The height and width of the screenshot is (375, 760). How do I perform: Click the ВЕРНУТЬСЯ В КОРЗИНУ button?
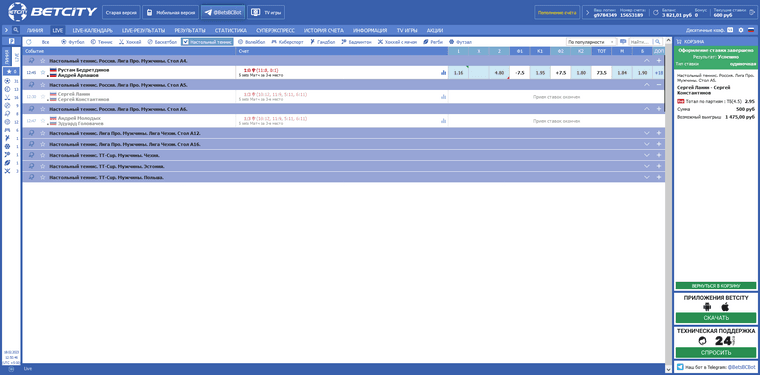coord(716,286)
